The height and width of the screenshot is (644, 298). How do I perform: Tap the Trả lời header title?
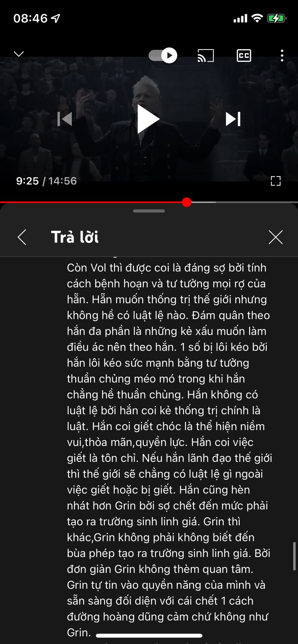75,237
